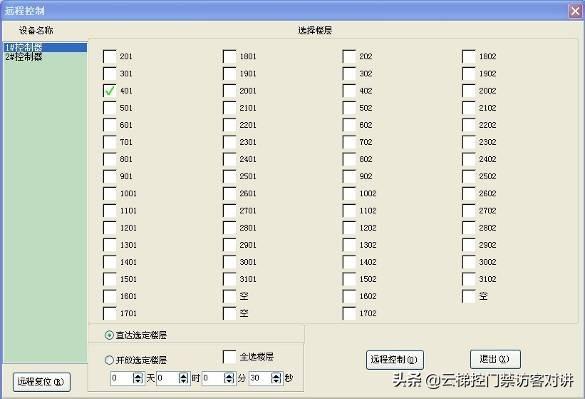The width and height of the screenshot is (585, 399).
Task: Check the 301 floor checkbox
Action: 109,74
